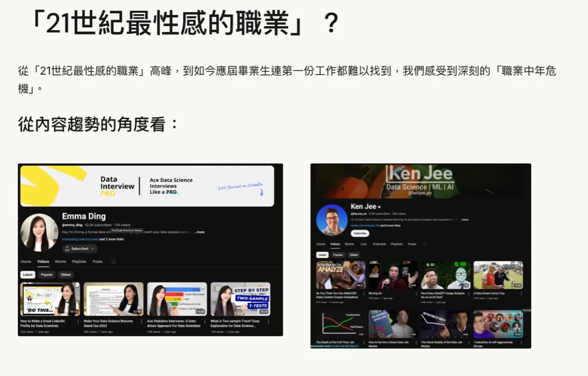Viewport: 588px width, 376px height.
Task: Open three-dot menu for Great LinkedIn Profile video
Action: coord(78,321)
